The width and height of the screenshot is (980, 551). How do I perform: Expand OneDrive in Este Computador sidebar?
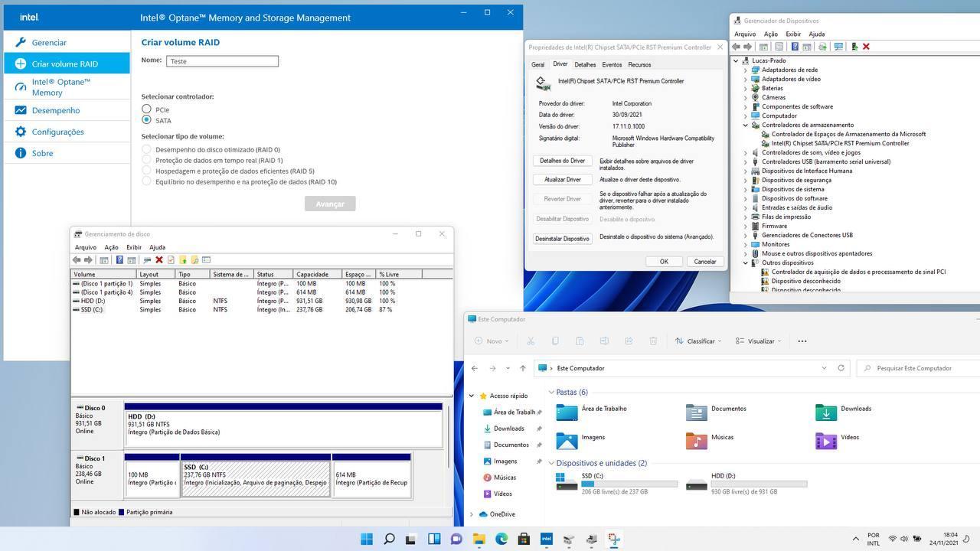(x=472, y=514)
